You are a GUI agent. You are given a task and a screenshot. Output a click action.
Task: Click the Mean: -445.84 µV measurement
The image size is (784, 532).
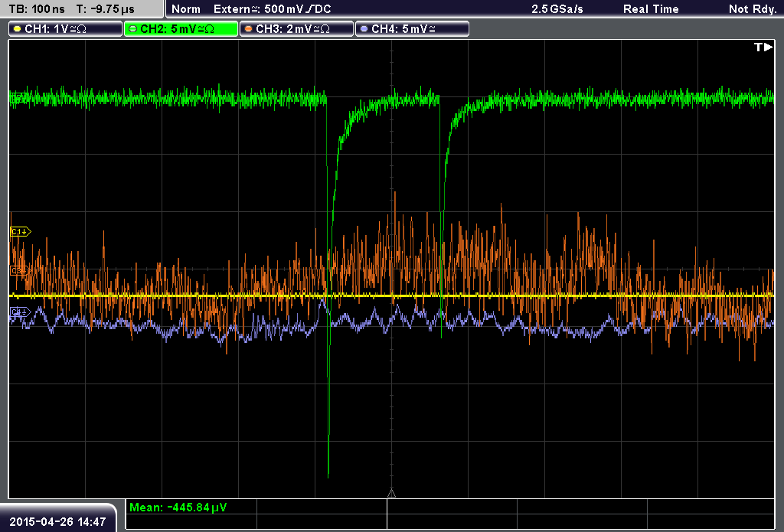178,508
